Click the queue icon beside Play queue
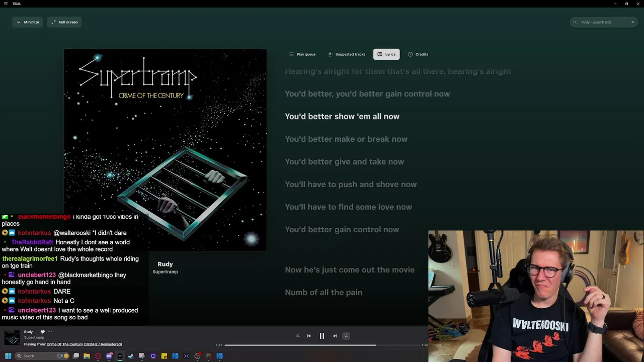The width and height of the screenshot is (644, 362). click(x=291, y=54)
